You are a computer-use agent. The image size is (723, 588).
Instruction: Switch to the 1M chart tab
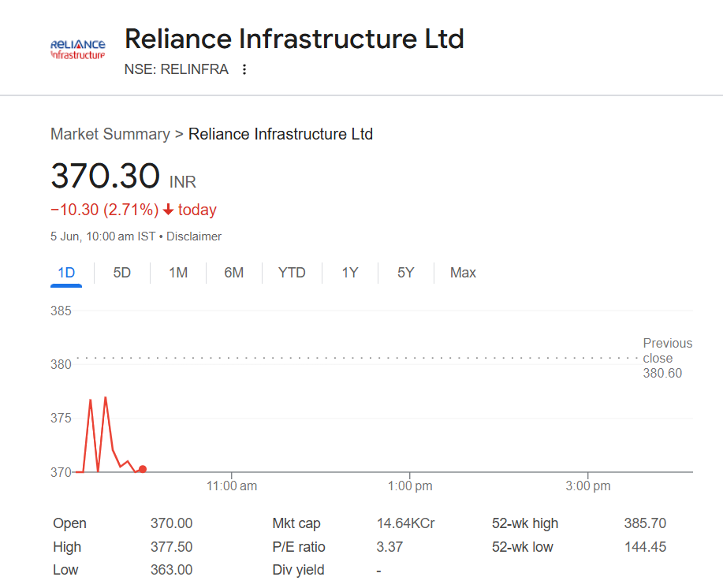point(178,273)
